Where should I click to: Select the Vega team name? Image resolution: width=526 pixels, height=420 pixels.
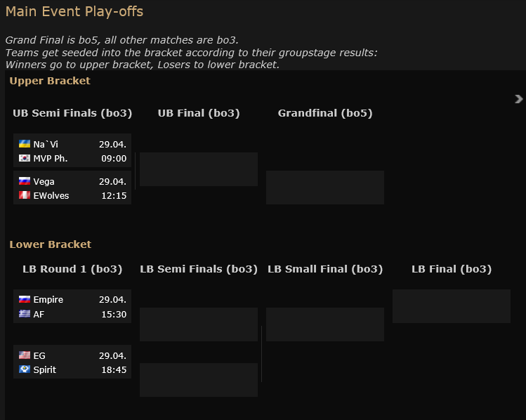click(44, 181)
